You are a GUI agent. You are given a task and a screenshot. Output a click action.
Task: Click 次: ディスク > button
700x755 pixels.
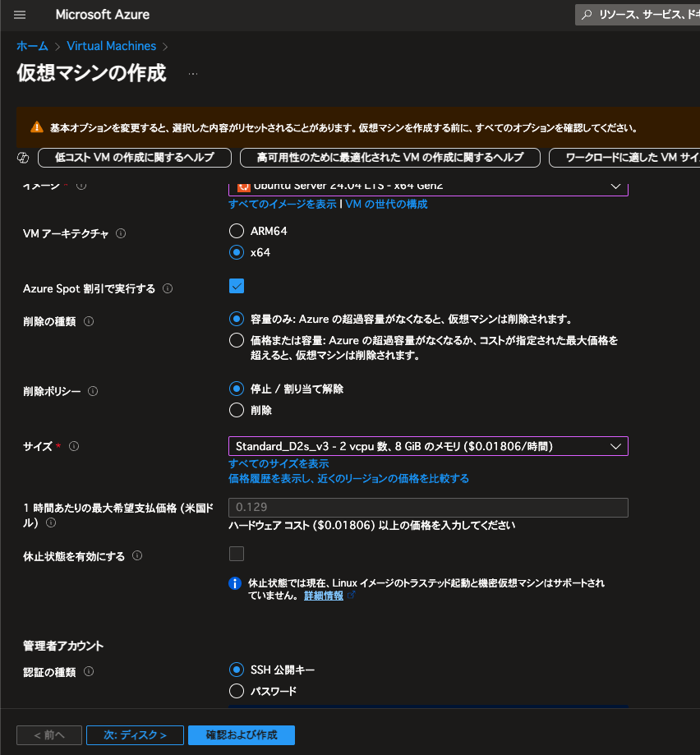(136, 735)
